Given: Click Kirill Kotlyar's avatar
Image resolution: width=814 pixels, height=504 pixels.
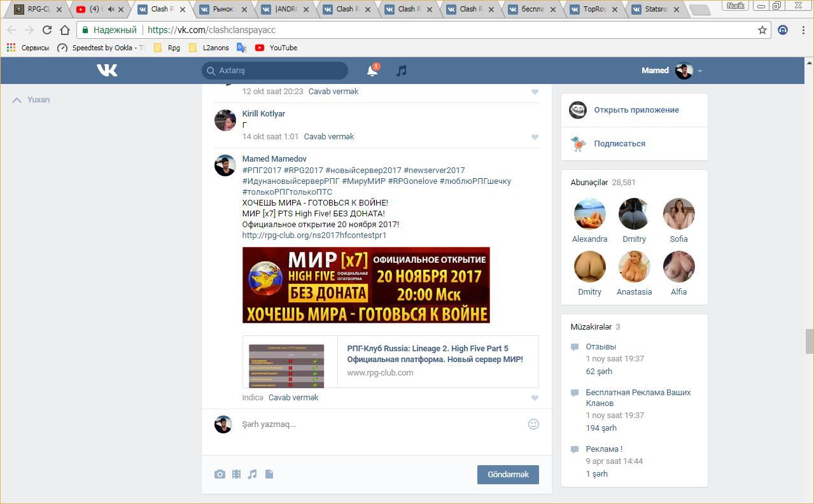Looking at the screenshot, I should click(x=225, y=120).
